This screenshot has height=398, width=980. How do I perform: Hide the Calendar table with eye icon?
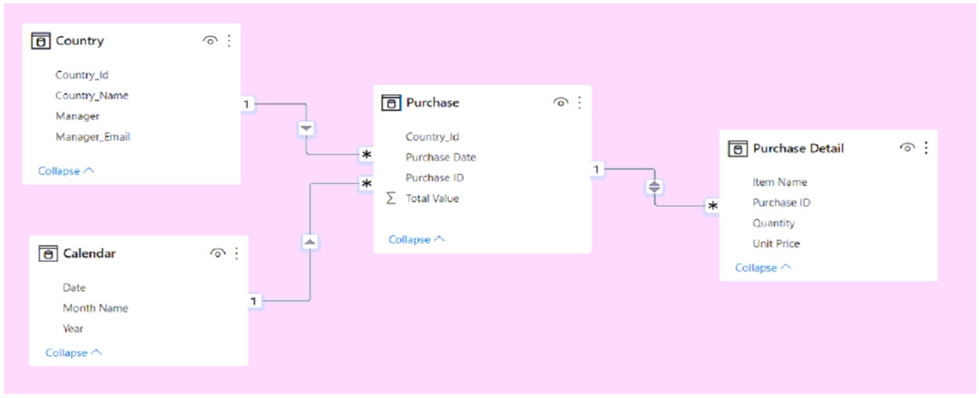click(217, 252)
